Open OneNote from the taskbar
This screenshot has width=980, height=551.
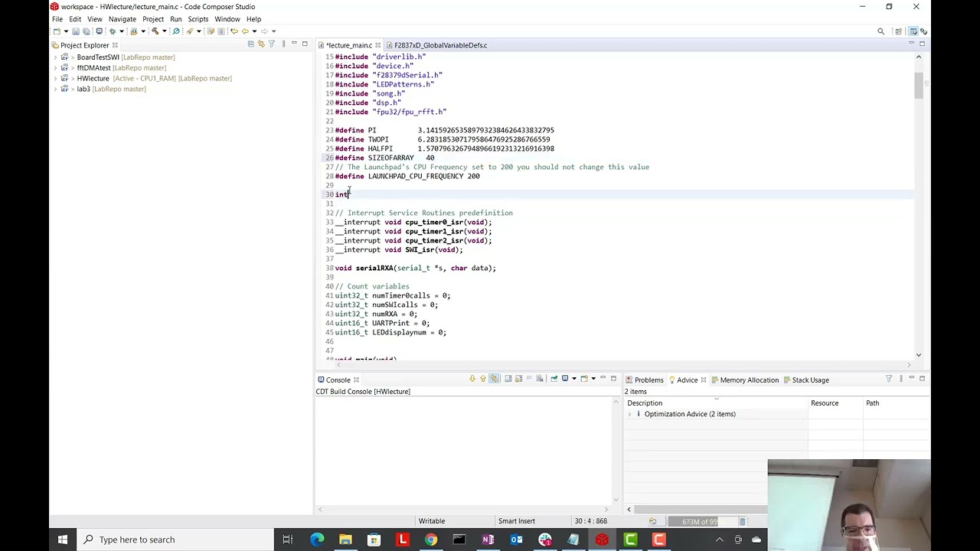488,540
